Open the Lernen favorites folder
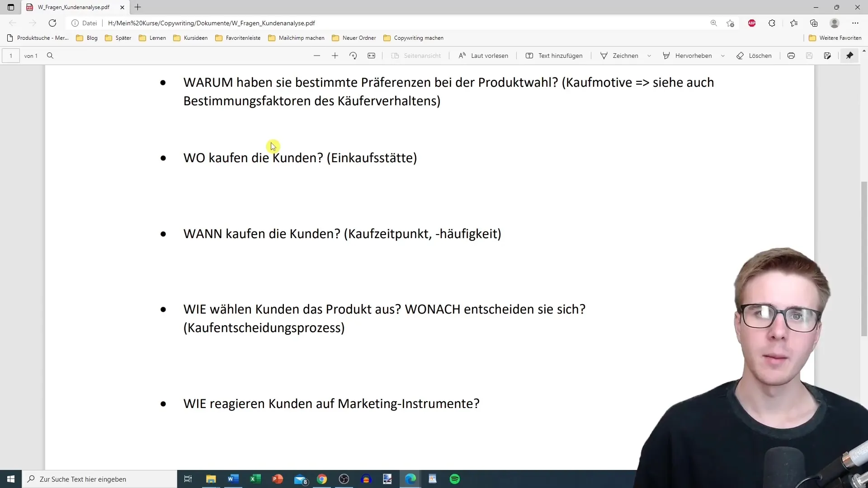This screenshot has width=868, height=488. (152, 38)
